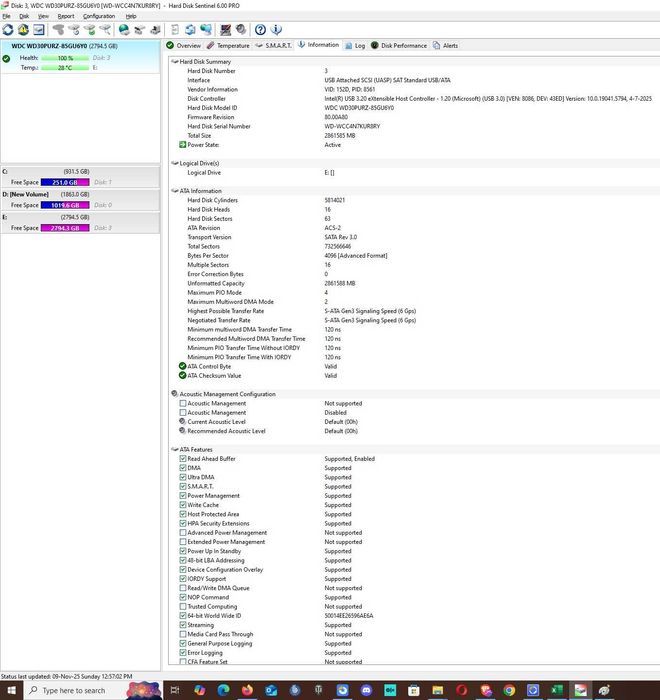Viewport: 660px width, 700px height.
Task: Switch to the Temperature tab
Action: [228, 46]
